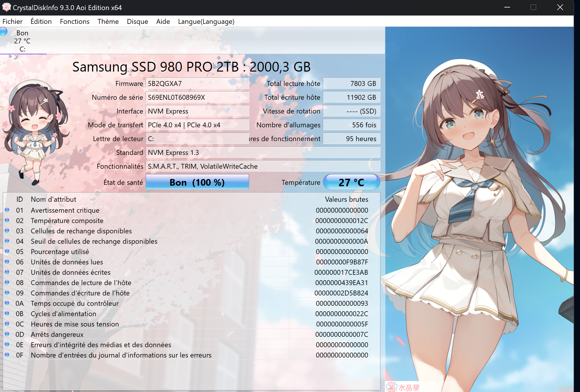580x392 pixels.
Task: Open the Fichier menu
Action: click(x=12, y=22)
